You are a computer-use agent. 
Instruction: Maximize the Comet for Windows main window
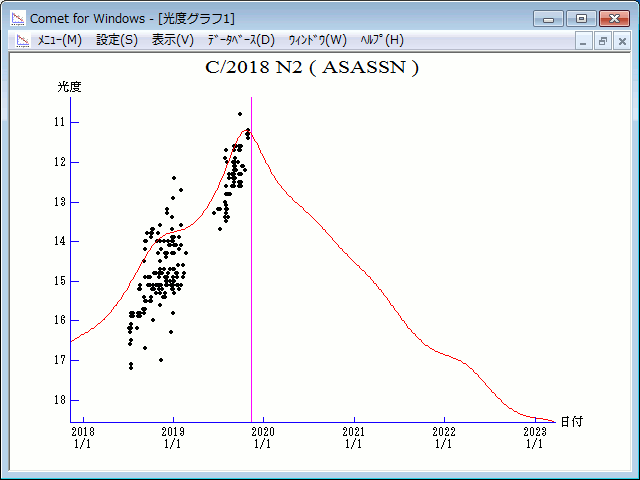pyautogui.click(x=580, y=18)
